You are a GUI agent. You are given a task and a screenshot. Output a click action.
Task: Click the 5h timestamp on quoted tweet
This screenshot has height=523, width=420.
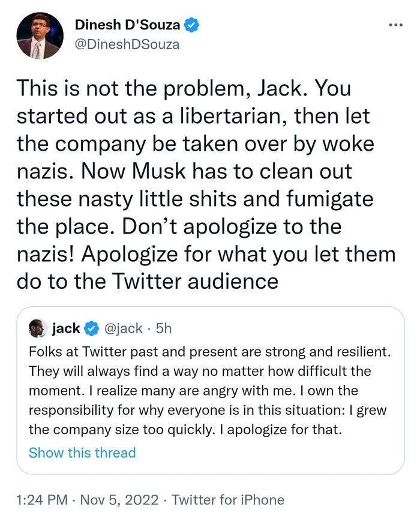pos(163,328)
